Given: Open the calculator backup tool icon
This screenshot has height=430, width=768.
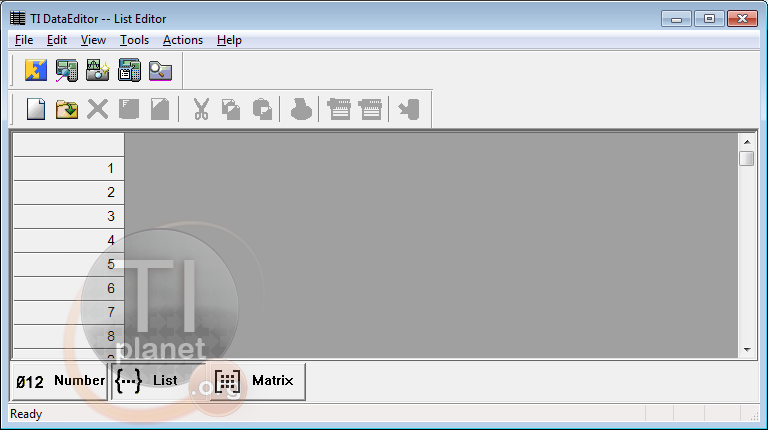Looking at the screenshot, I should pyautogui.click(x=129, y=71).
